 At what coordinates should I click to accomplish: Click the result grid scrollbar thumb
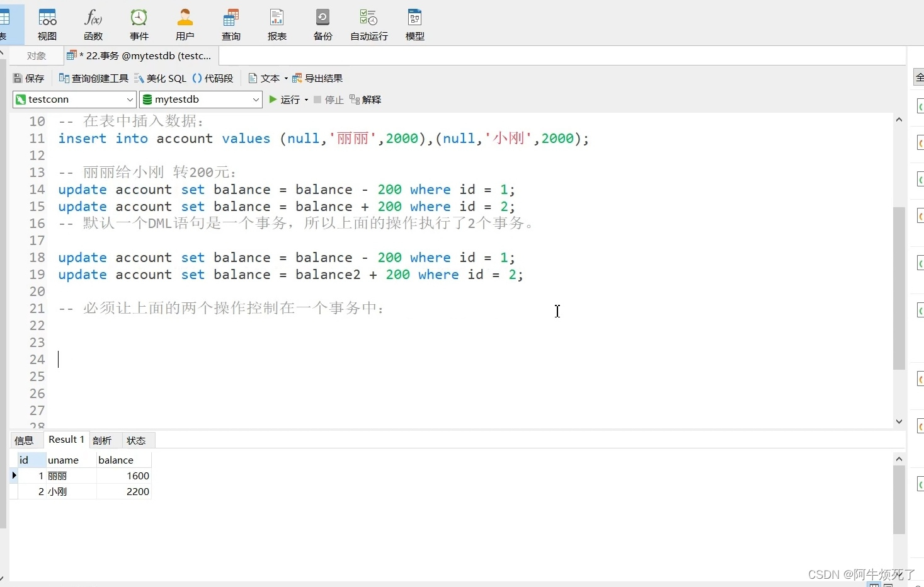click(899, 500)
